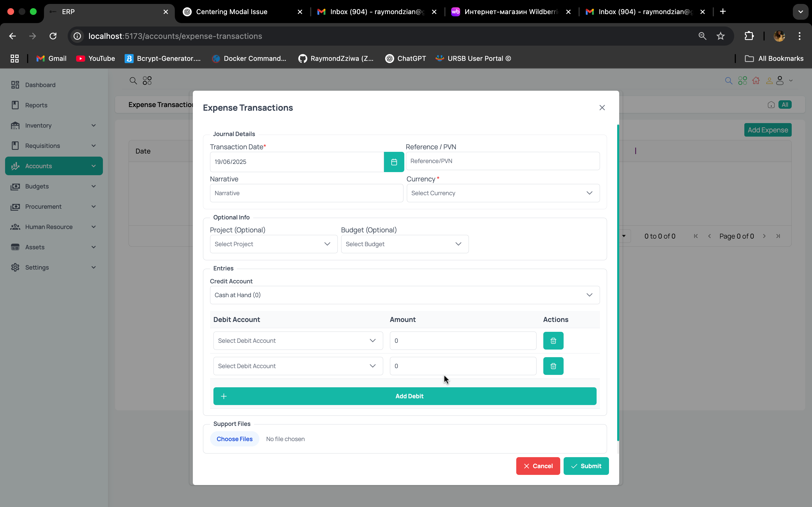This screenshot has width=812, height=507.
Task: Close the Expense Transactions modal with X
Action: click(602, 108)
